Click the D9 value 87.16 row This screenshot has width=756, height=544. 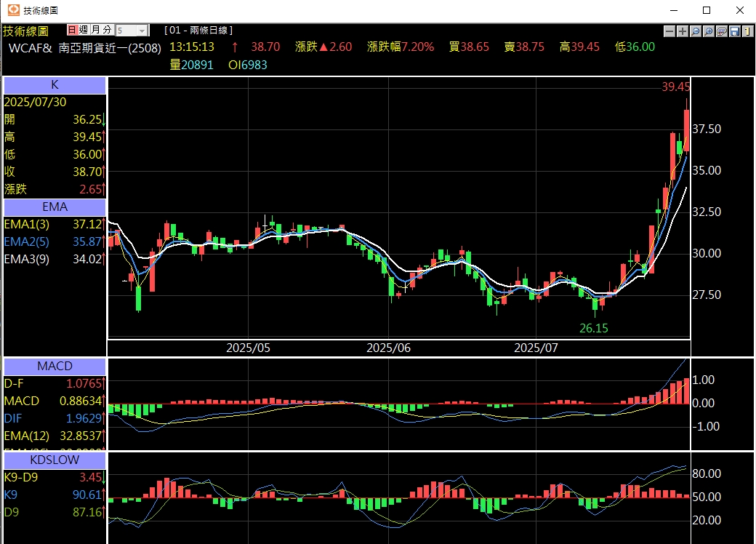coord(55,512)
